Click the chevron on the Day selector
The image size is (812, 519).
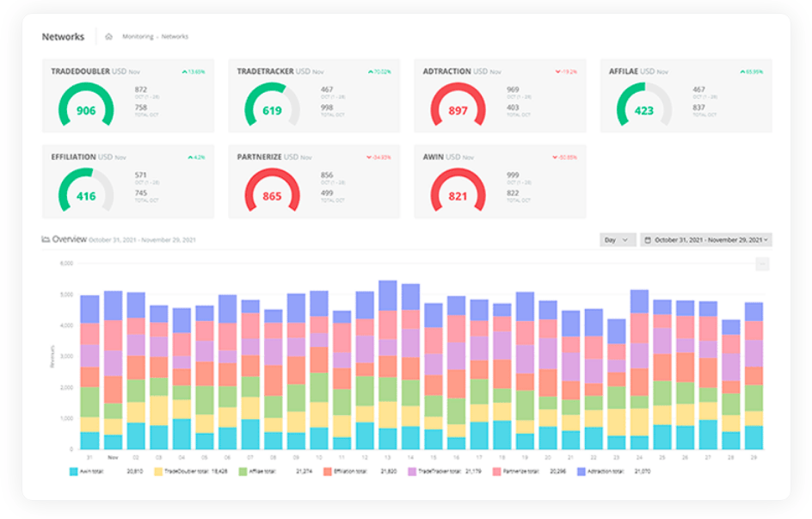pyautogui.click(x=625, y=239)
